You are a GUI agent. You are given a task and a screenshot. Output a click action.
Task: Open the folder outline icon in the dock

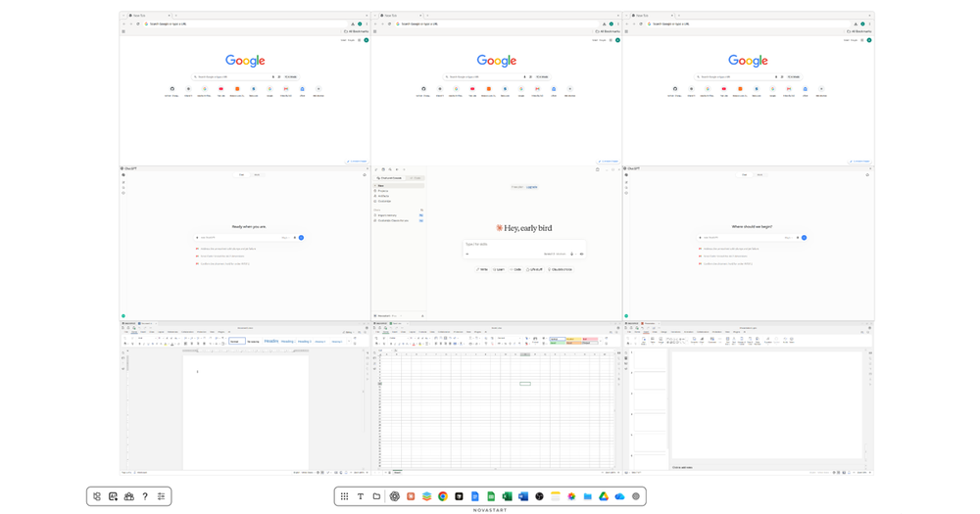click(377, 496)
